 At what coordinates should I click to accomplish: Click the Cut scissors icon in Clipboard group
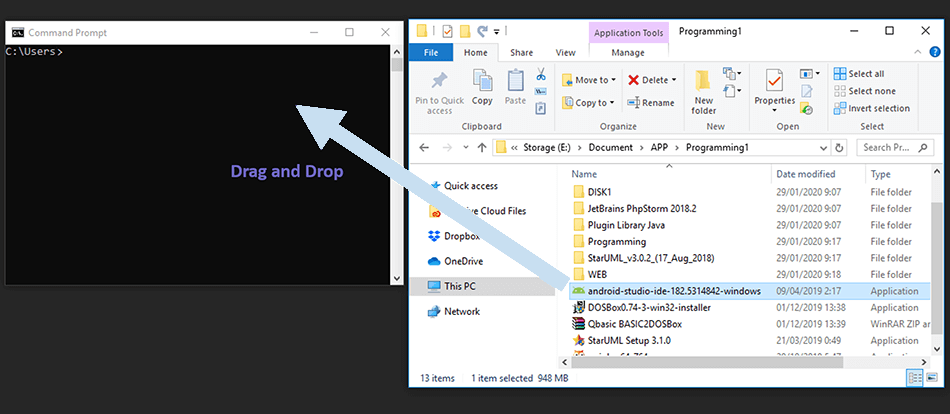click(x=541, y=75)
